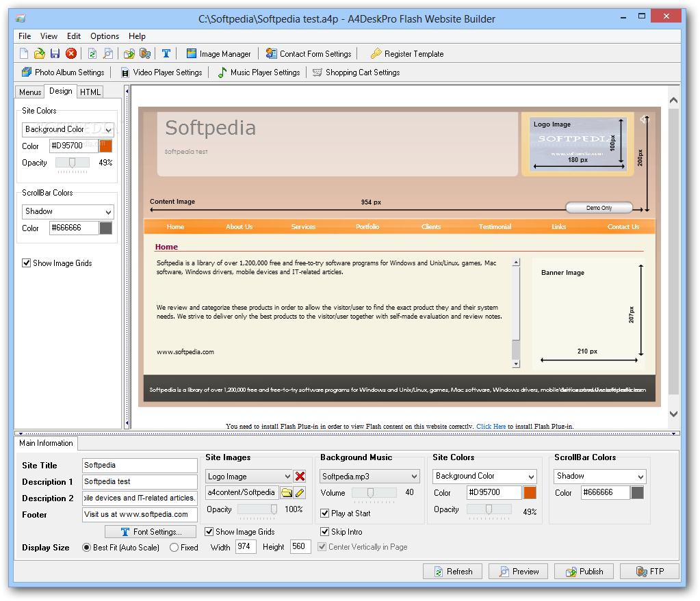Screen dimensions: 700x601
Task: Click the Click Here Flash plug-in link
Action: pyautogui.click(x=491, y=427)
